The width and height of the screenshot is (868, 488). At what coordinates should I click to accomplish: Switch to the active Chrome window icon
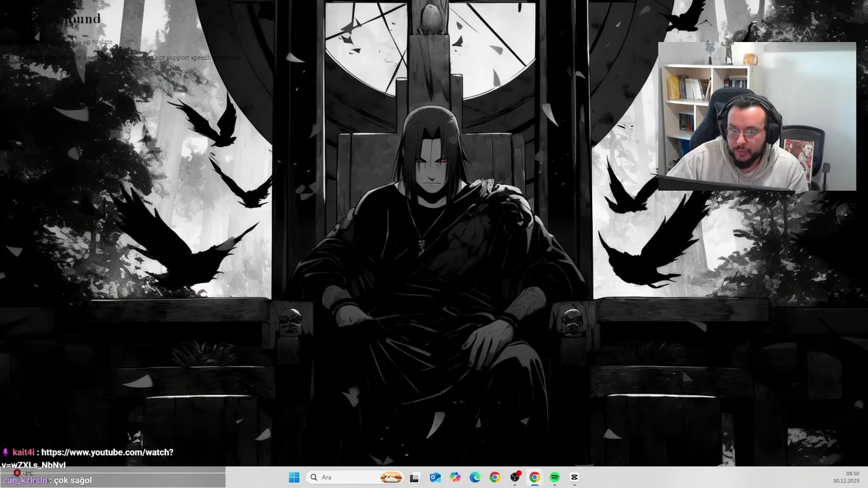tap(534, 477)
